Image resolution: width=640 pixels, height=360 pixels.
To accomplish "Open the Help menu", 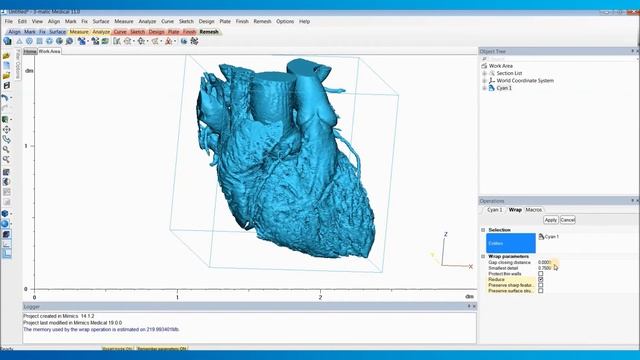I will click(304, 21).
